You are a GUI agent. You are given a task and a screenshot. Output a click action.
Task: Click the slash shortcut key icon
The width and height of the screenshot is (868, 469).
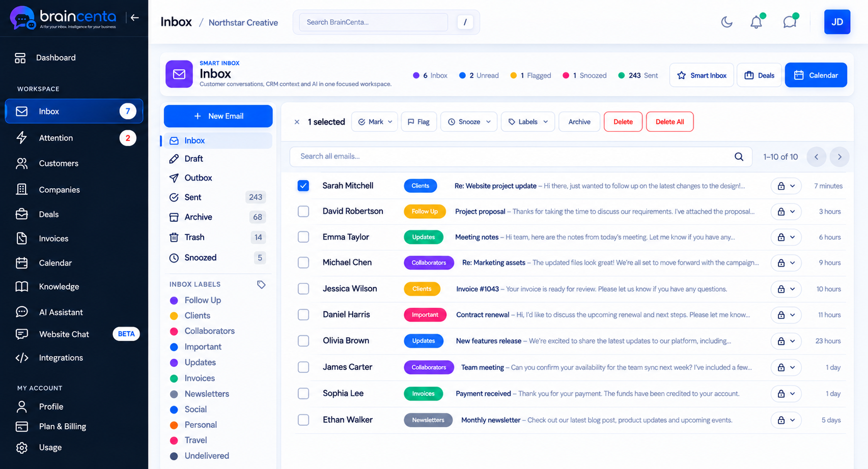coord(465,22)
